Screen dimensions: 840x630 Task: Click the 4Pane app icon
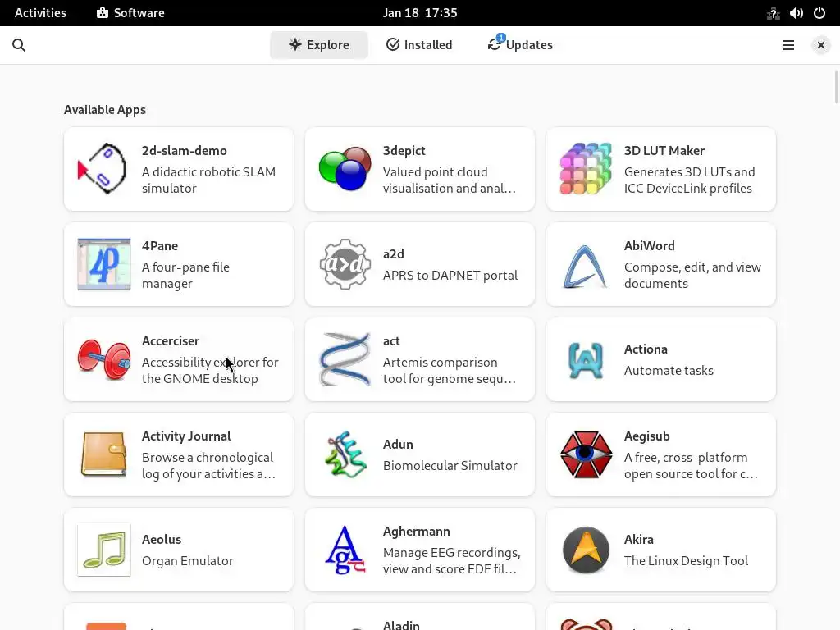click(104, 264)
